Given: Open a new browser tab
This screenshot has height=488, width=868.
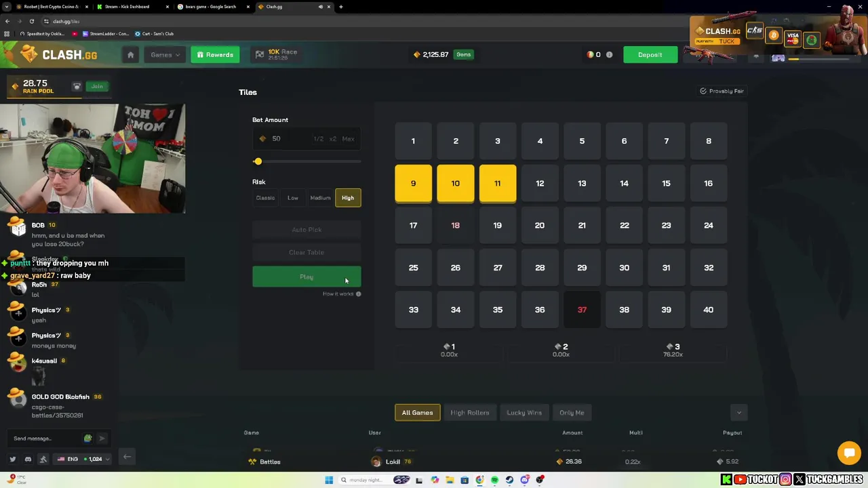Looking at the screenshot, I should point(341,7).
